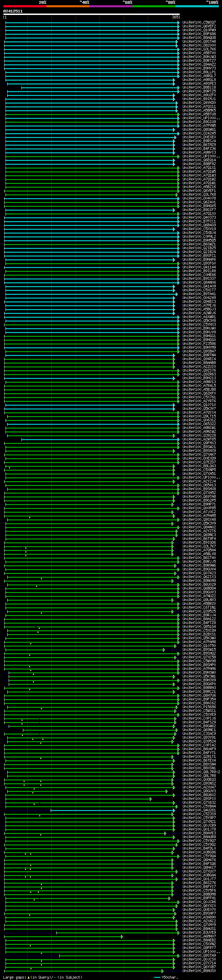Select label UniRef100_B9SW15

click(x=199, y=649)
